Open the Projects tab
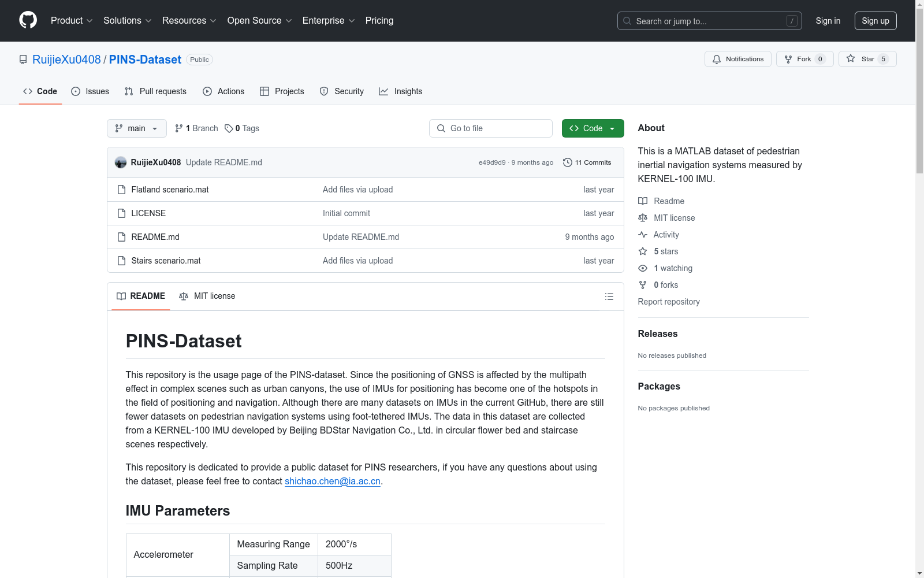This screenshot has height=578, width=924. (x=282, y=91)
